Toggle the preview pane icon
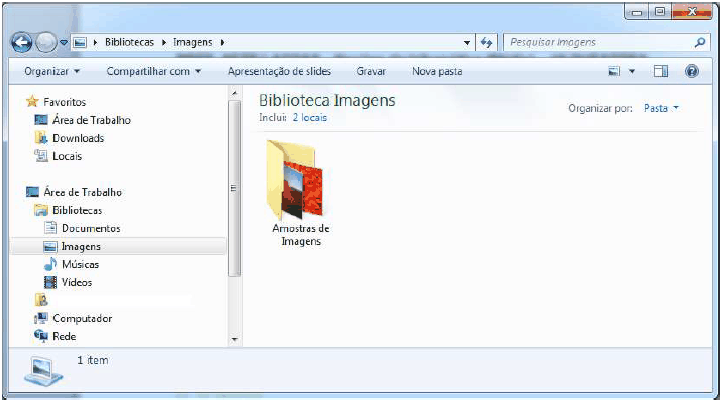 [x=661, y=72]
